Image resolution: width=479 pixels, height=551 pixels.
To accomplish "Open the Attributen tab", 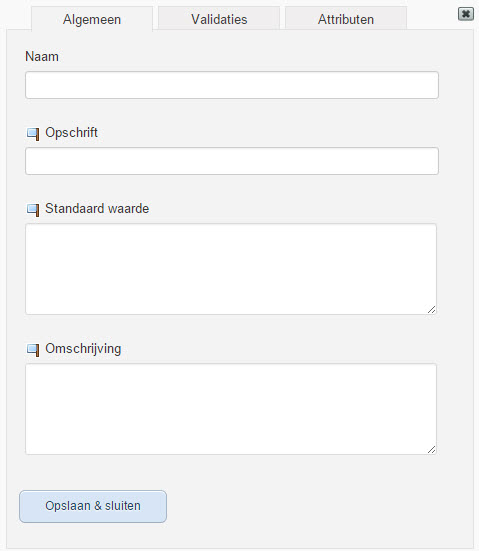I will [346, 18].
